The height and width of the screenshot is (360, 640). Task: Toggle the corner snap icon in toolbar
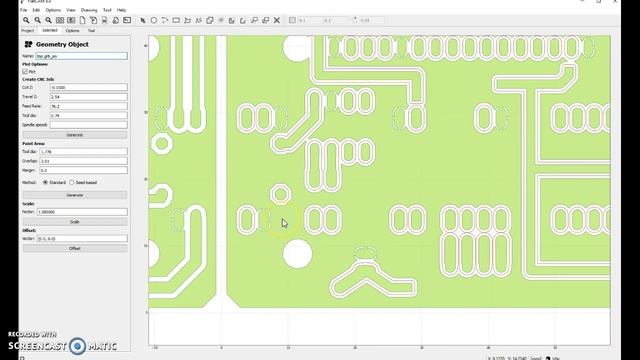tap(354, 20)
